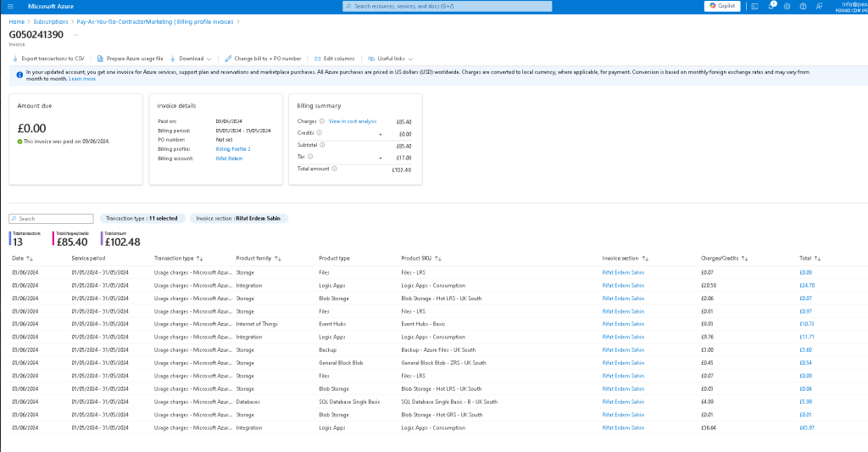
Task: Sort by the Invoice section column
Action: point(626,258)
